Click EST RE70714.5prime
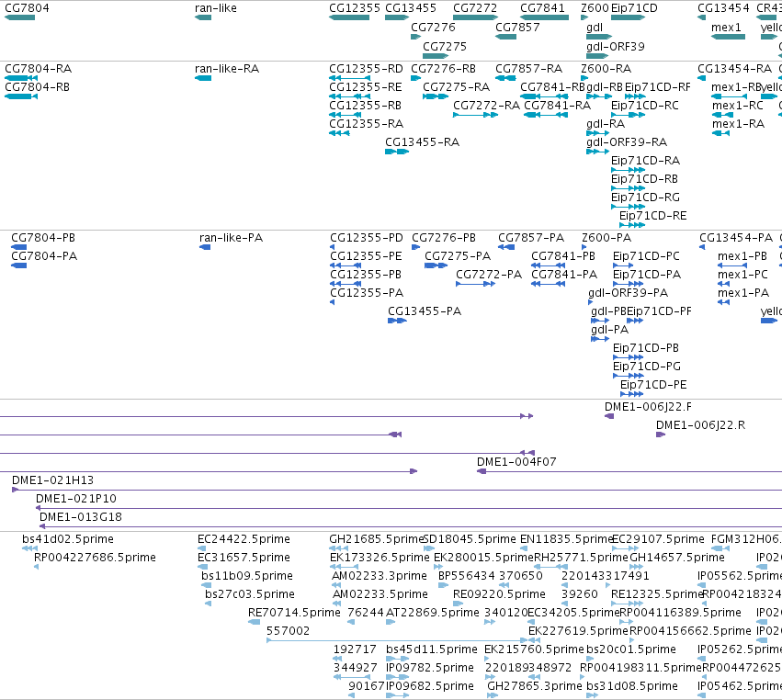 click(294, 613)
